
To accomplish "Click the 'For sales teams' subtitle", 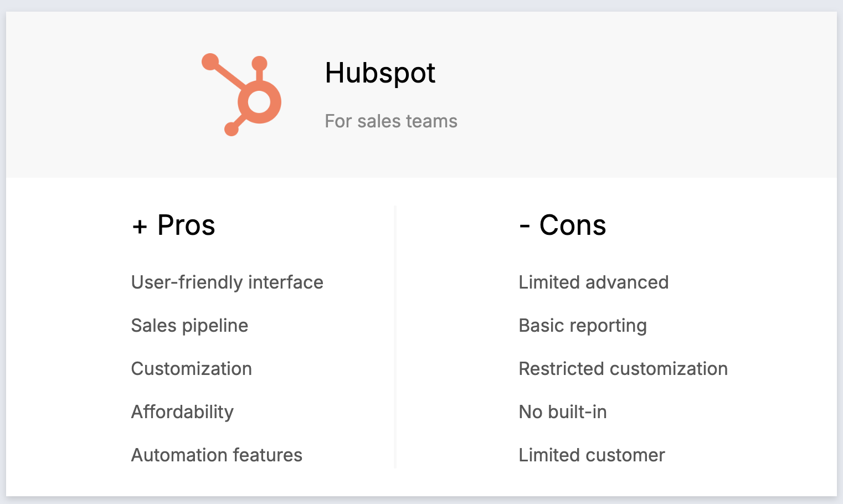I will coord(391,121).
